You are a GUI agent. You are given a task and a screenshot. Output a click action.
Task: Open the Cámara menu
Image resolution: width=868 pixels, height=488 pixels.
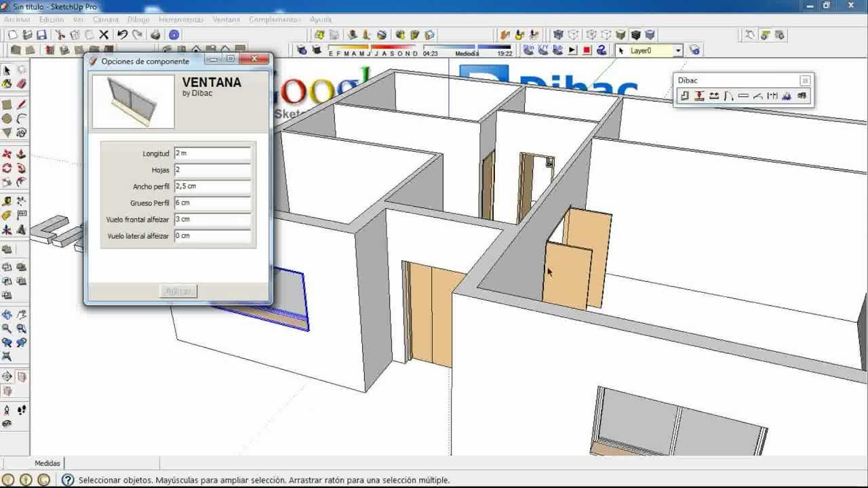pyautogui.click(x=106, y=20)
